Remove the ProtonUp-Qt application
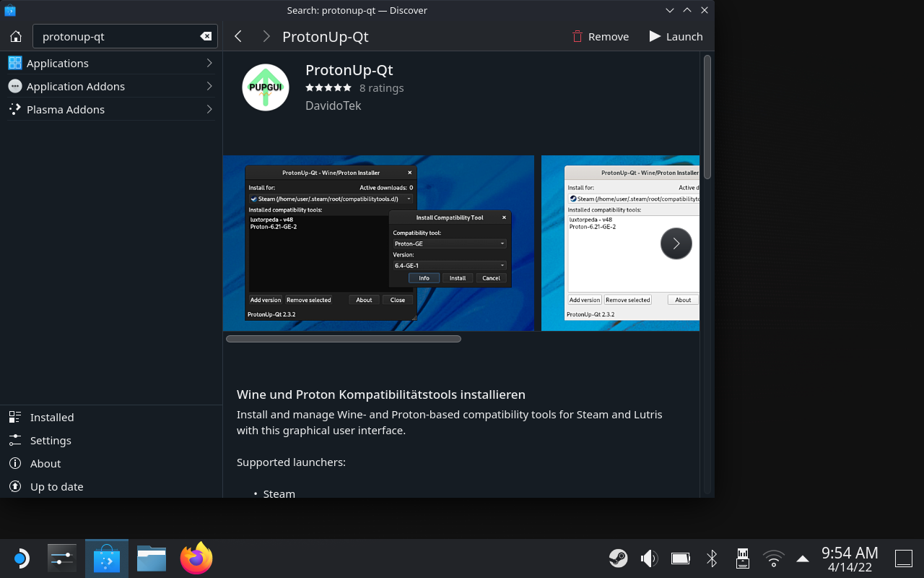 click(x=601, y=37)
